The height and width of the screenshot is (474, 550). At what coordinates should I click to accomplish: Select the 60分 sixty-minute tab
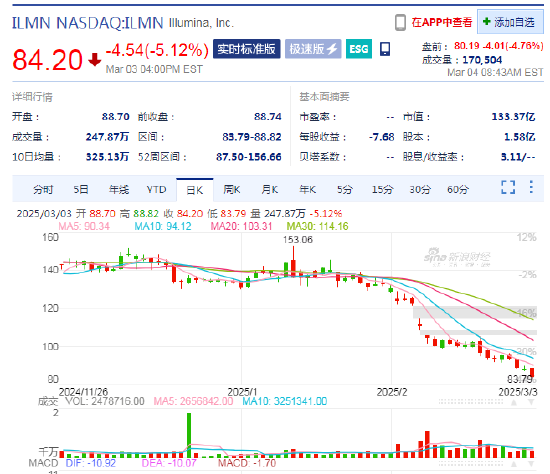(x=458, y=190)
